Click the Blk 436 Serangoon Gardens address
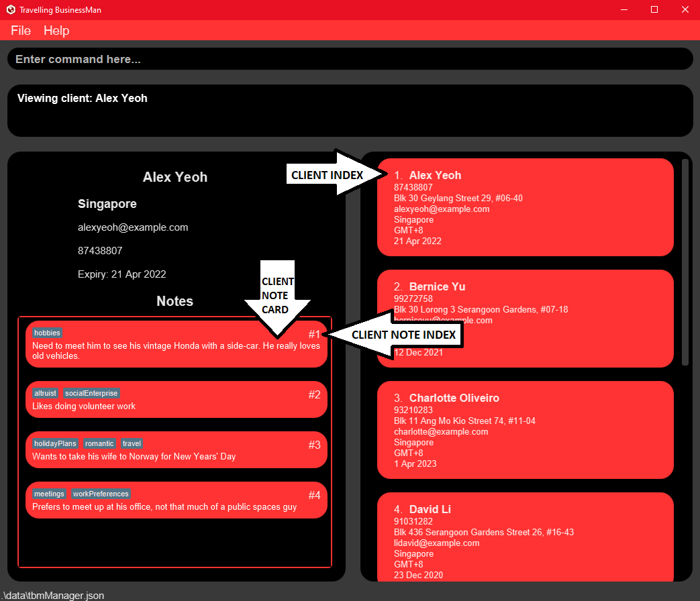The image size is (700, 601). pyautogui.click(x=484, y=533)
